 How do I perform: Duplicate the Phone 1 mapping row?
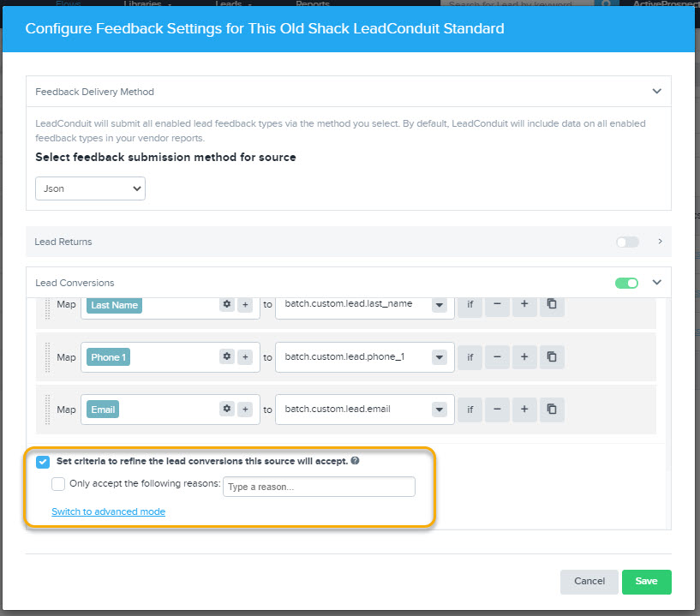pyautogui.click(x=552, y=357)
